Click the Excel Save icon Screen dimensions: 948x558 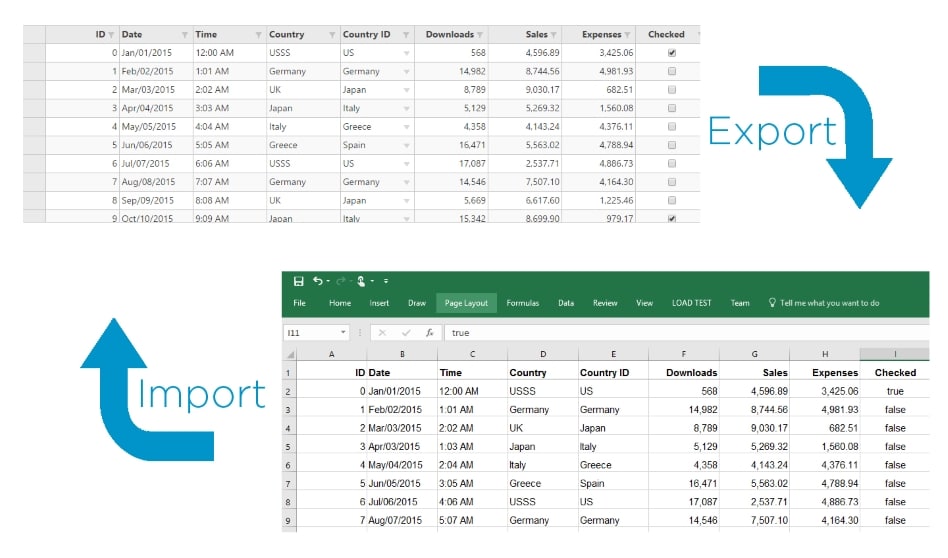(298, 281)
